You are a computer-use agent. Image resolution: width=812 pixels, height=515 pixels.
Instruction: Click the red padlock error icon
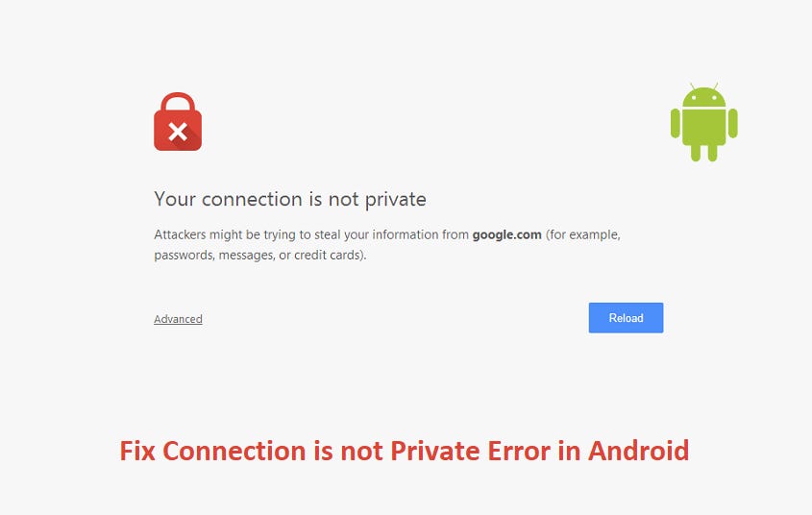[x=178, y=128]
